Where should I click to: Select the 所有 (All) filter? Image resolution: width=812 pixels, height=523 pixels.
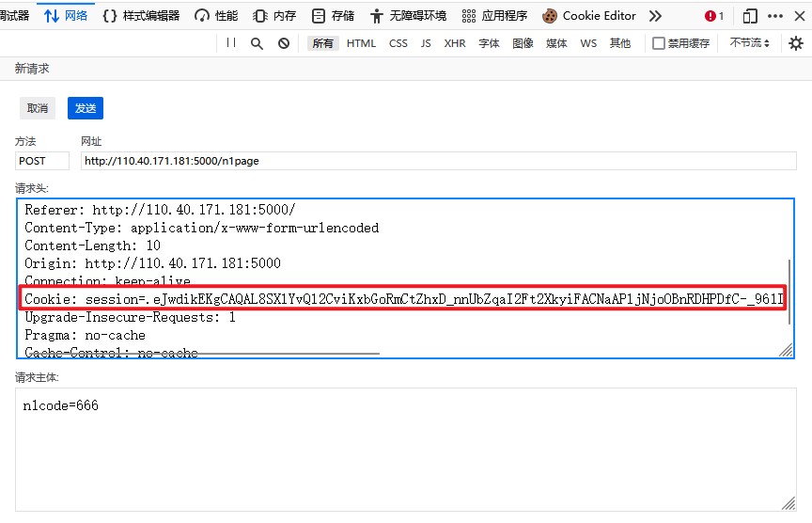tap(322, 43)
